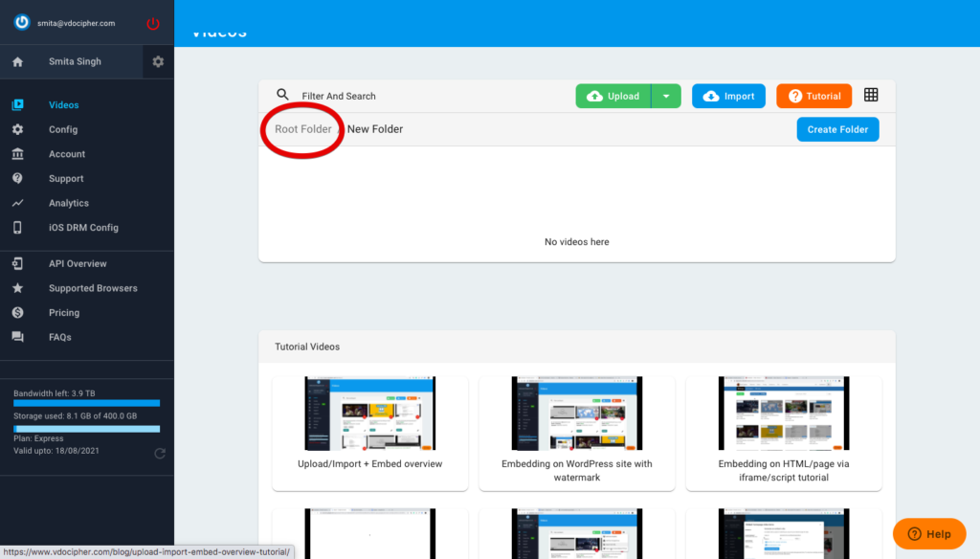Go to Config in sidebar
980x559 pixels.
63,129
